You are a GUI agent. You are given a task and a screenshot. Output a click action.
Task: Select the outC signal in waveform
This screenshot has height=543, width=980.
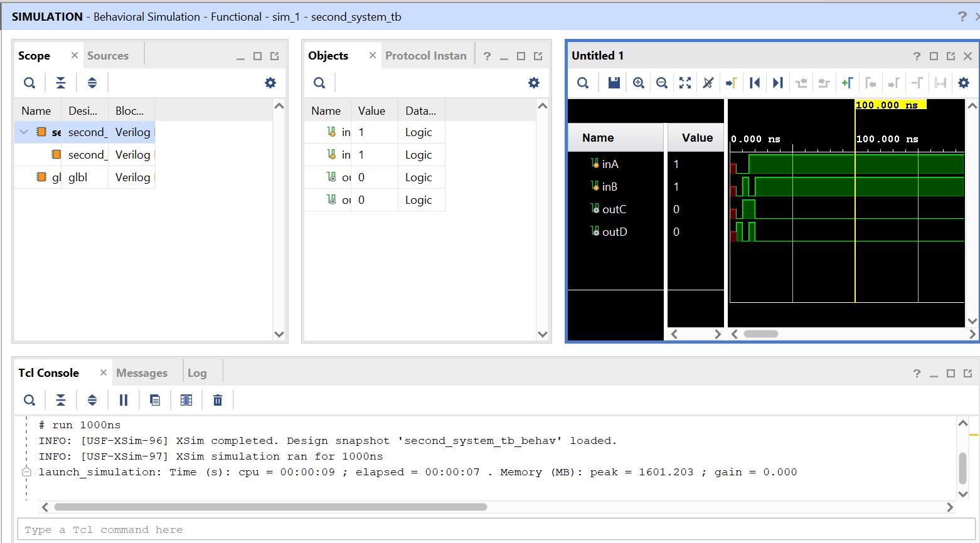coord(614,209)
